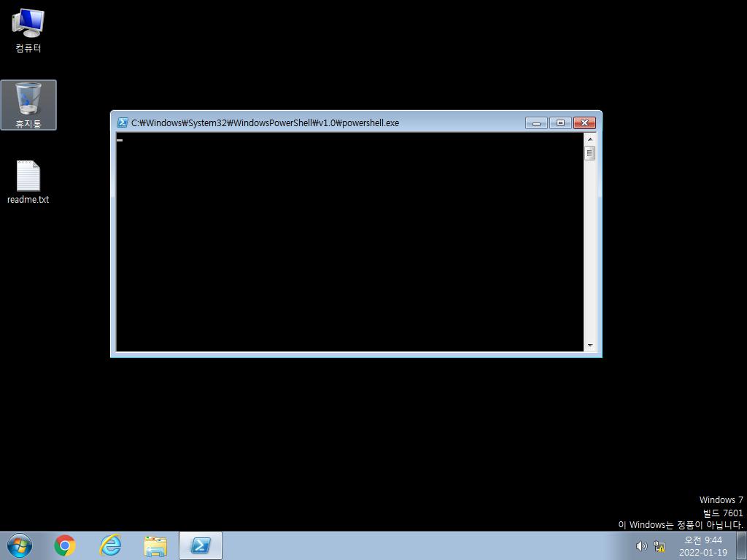Click the PowerShell scrollbar thumb

pos(589,153)
